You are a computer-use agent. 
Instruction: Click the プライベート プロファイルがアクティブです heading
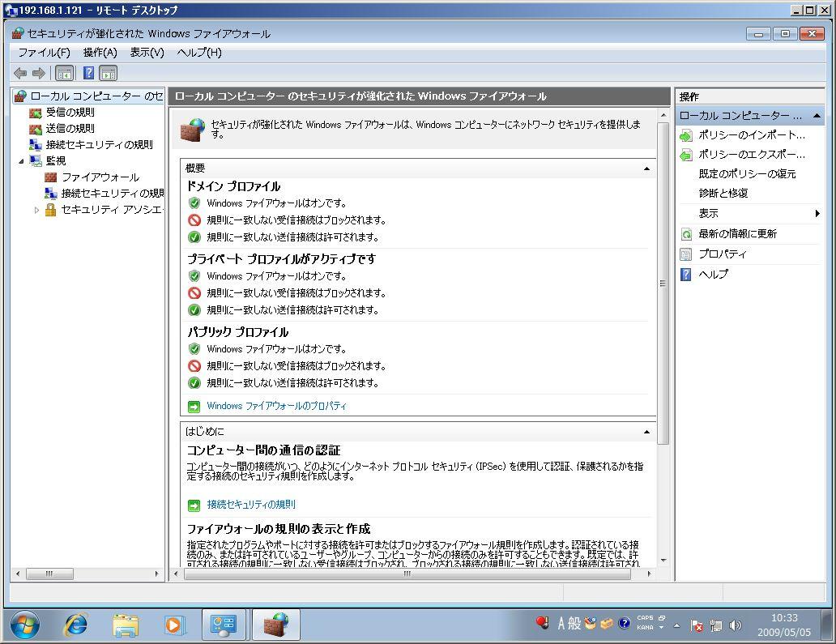pos(281,259)
